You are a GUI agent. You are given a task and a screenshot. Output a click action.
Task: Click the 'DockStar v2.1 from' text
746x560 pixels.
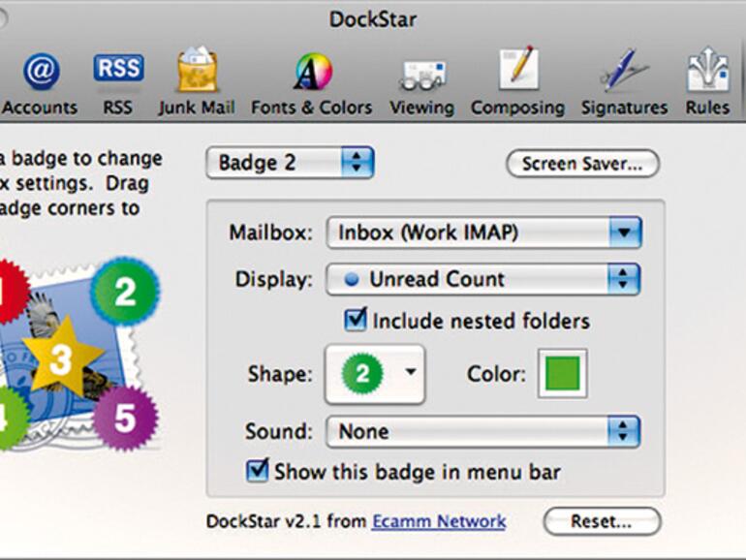coord(287,521)
